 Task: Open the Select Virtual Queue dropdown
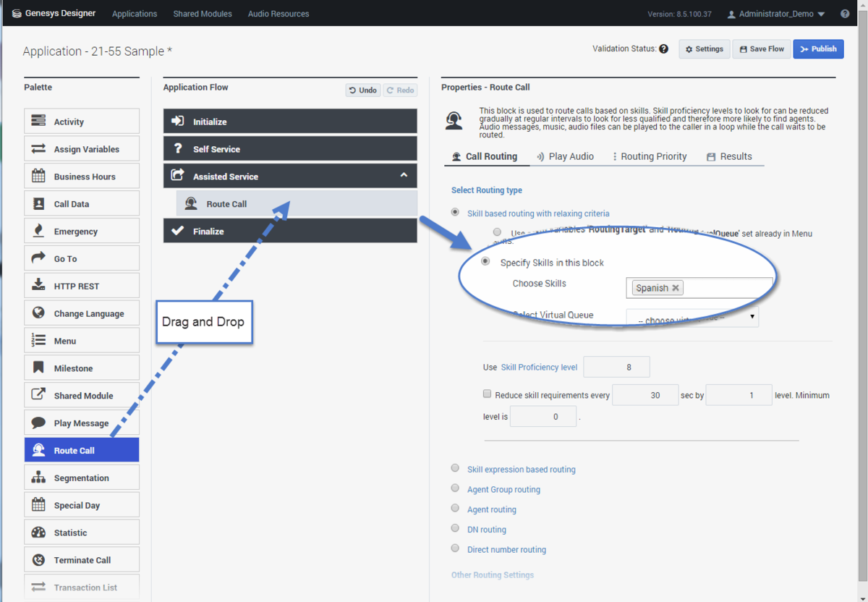click(x=692, y=318)
